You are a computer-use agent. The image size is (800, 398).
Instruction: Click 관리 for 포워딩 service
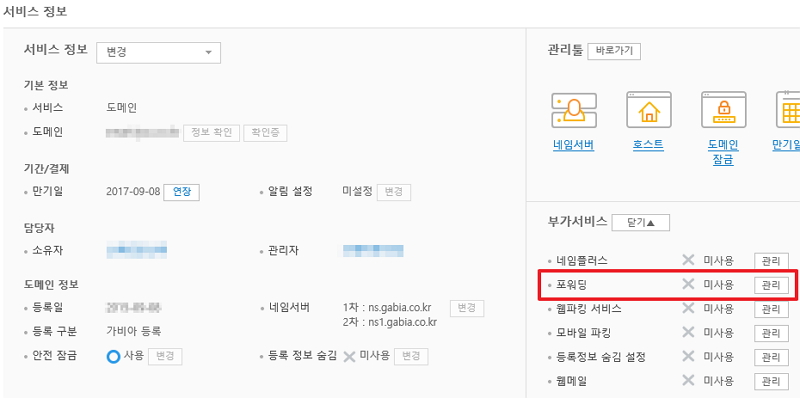[771, 285]
